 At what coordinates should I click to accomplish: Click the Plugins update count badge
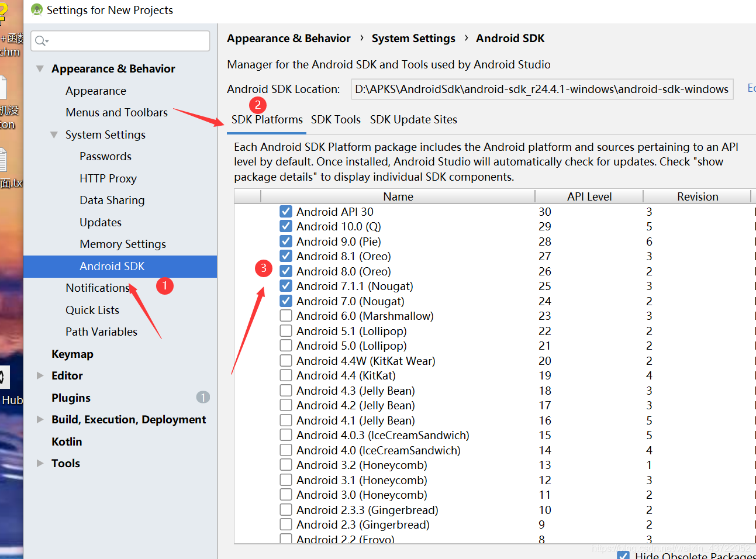point(203,398)
